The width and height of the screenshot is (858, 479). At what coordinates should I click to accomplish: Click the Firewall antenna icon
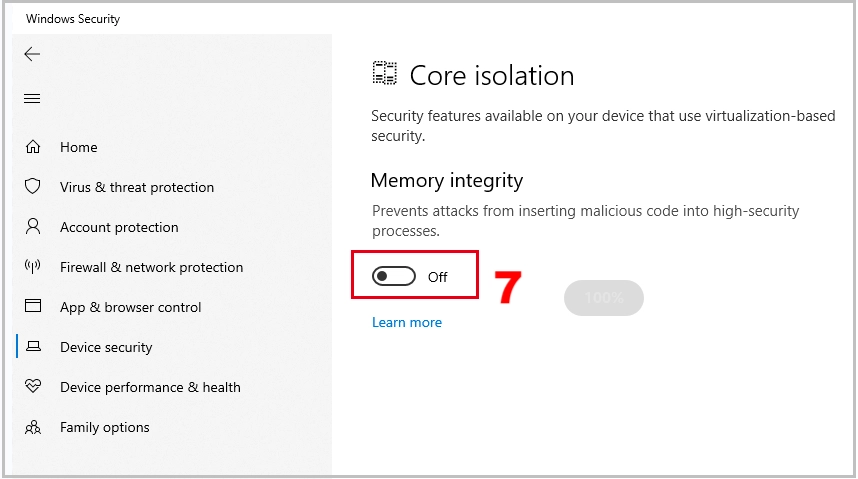[33, 267]
